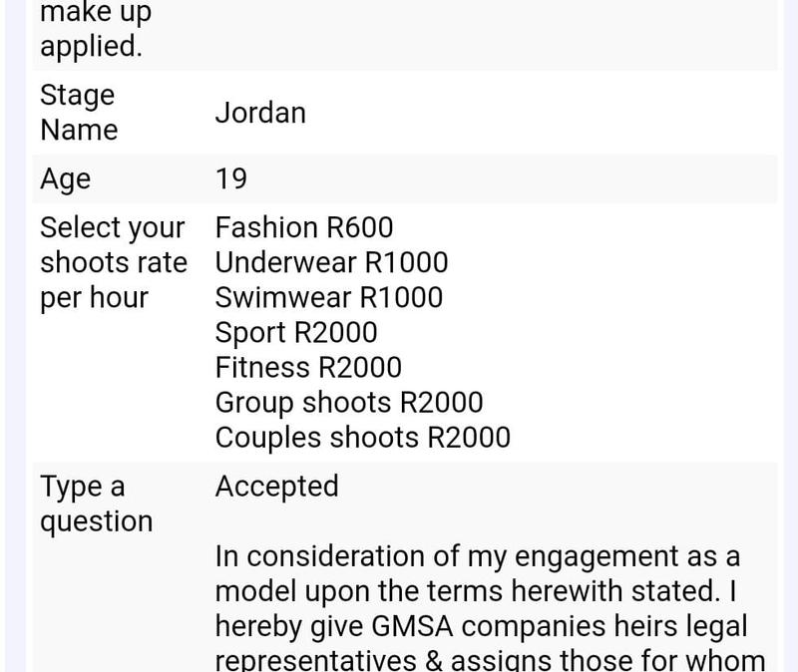Viewport: 798px width, 672px height.
Task: Click the 'representatives & assigns' line
Action: point(490,660)
